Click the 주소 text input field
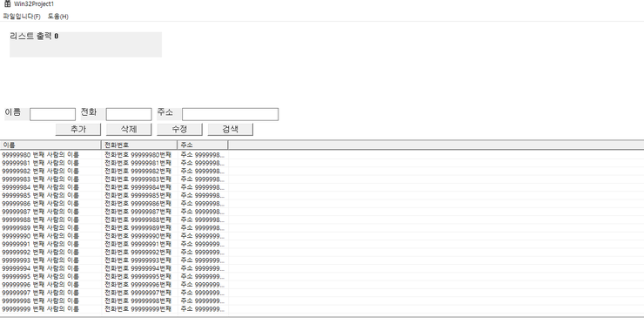Image resolution: width=644 pixels, height=331 pixels. 230,114
